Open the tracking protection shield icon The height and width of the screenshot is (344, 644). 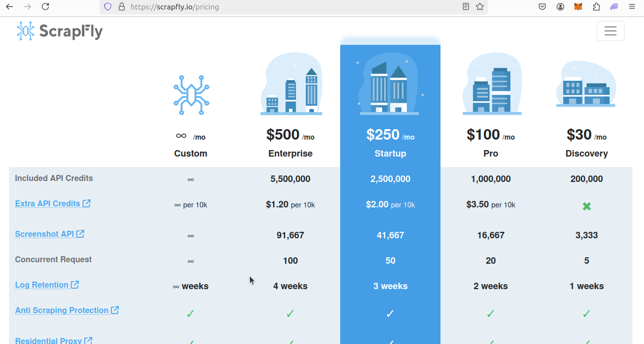pos(108,7)
